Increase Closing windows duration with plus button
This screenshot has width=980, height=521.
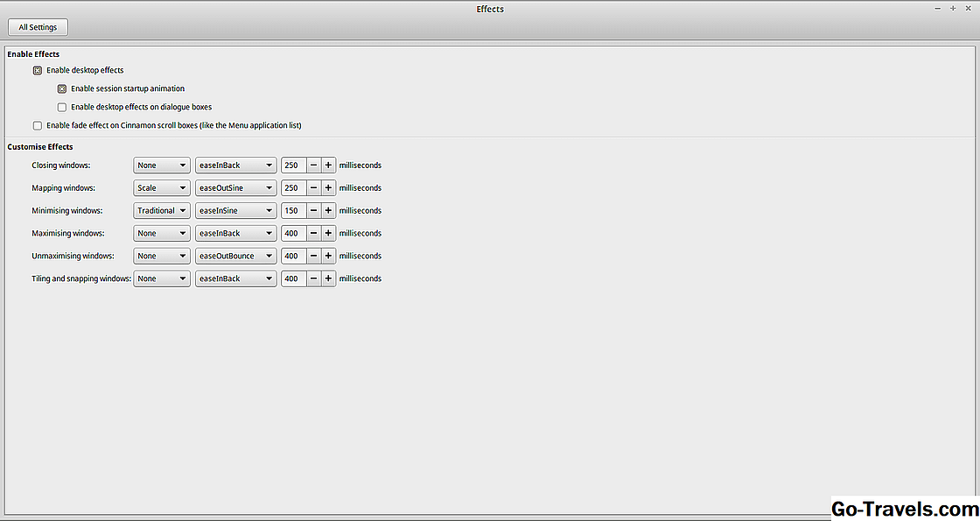point(328,165)
